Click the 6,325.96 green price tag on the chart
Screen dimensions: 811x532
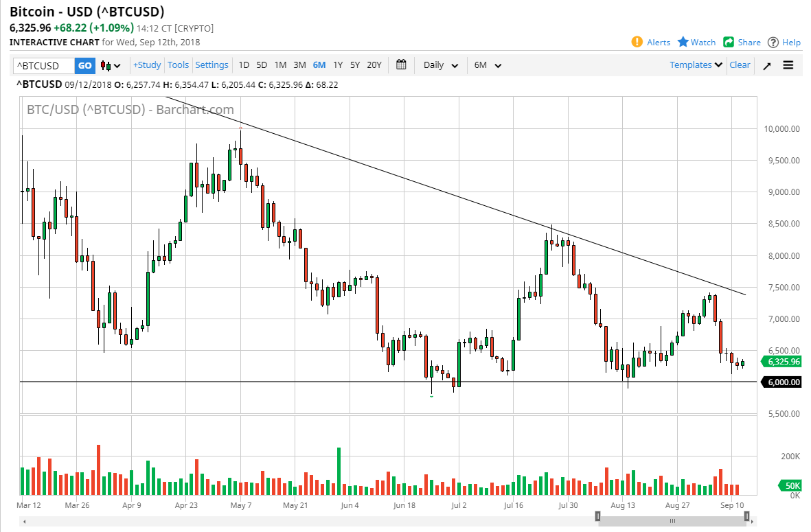click(x=780, y=362)
